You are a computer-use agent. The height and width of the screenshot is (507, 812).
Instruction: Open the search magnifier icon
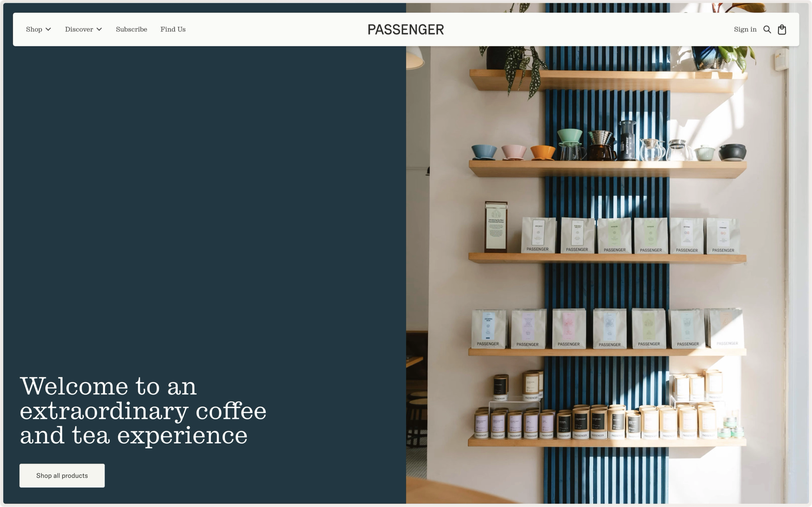coord(767,30)
